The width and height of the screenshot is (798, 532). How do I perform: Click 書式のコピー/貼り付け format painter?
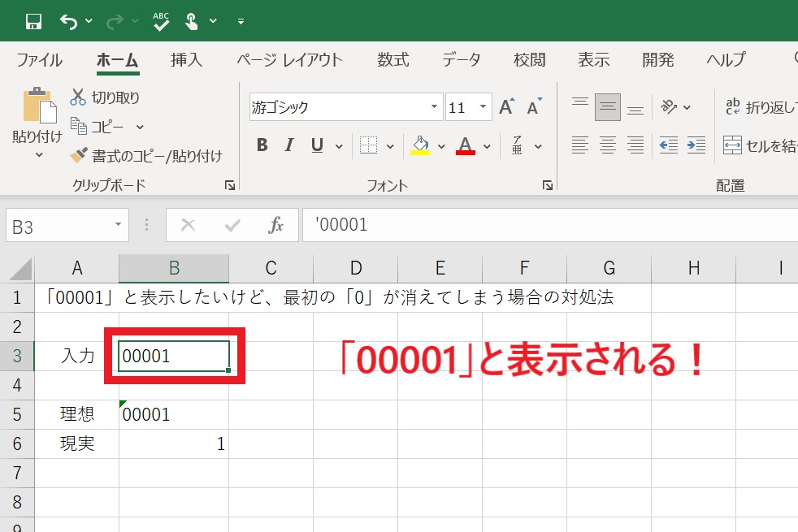146,156
